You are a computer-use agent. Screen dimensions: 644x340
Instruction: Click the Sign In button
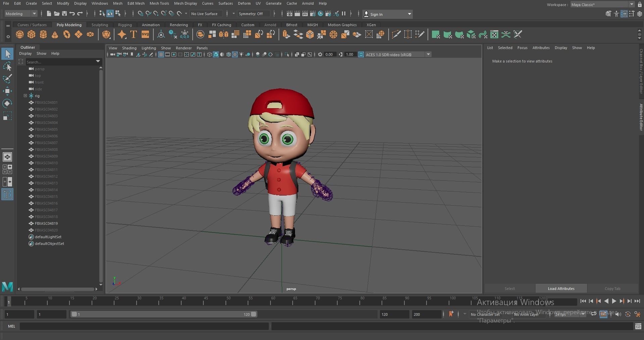[376, 14]
